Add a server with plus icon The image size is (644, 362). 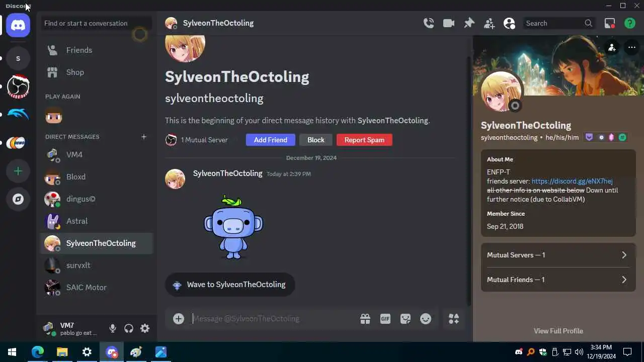18,171
